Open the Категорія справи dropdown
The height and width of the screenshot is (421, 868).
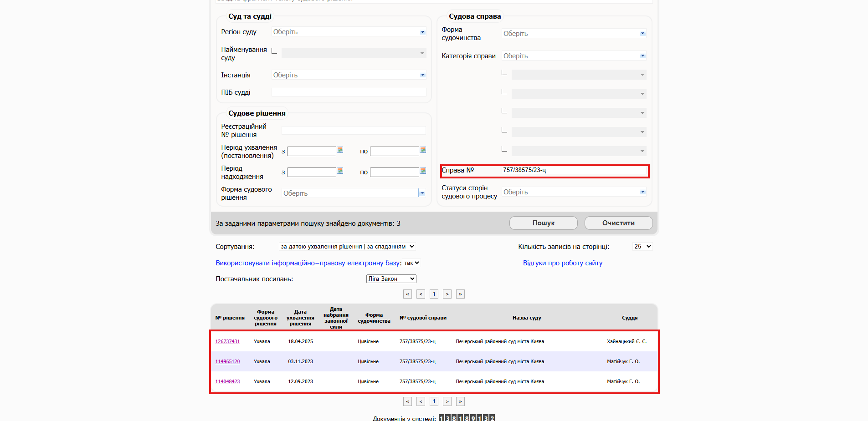click(x=642, y=56)
